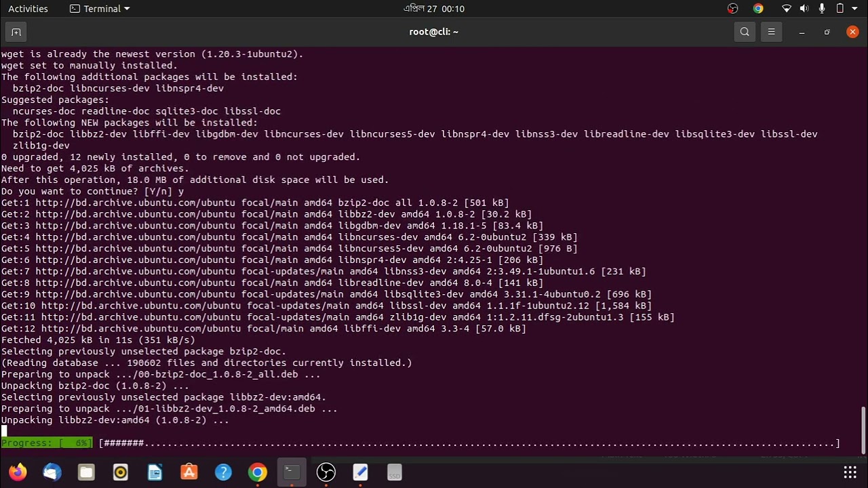Image resolution: width=868 pixels, height=488 pixels.
Task: Open LibreOffice Writer from the dock
Action: (x=155, y=472)
